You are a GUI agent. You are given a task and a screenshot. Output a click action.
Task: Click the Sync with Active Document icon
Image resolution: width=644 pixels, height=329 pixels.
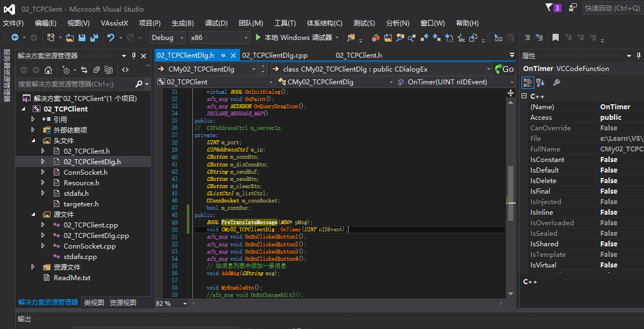[84, 69]
